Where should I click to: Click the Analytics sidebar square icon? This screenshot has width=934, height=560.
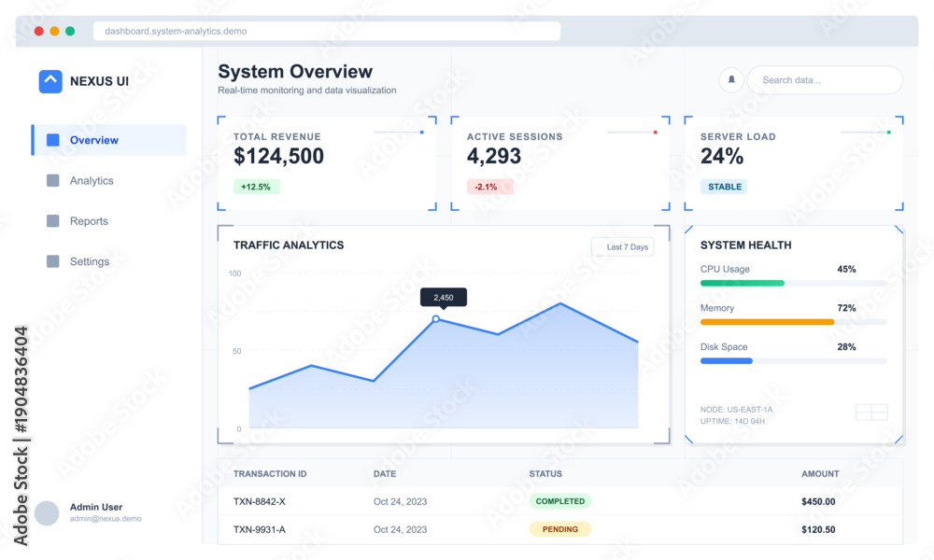click(x=53, y=180)
